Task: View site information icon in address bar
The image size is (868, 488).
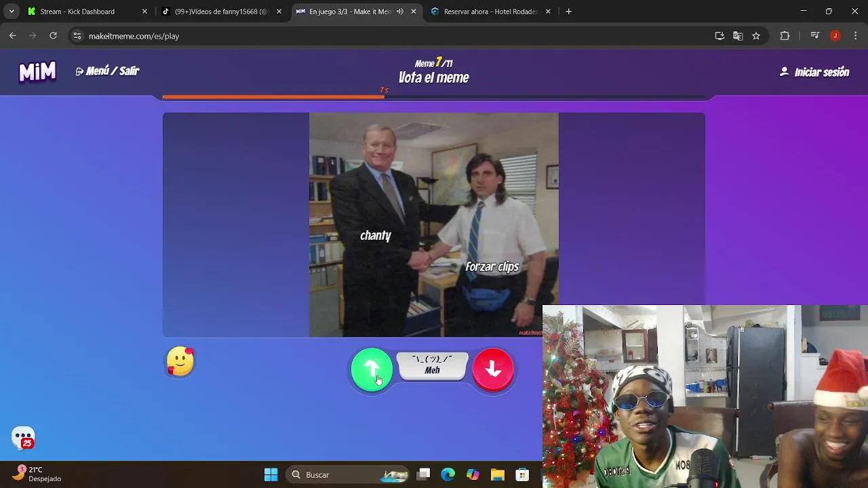Action: (77, 36)
